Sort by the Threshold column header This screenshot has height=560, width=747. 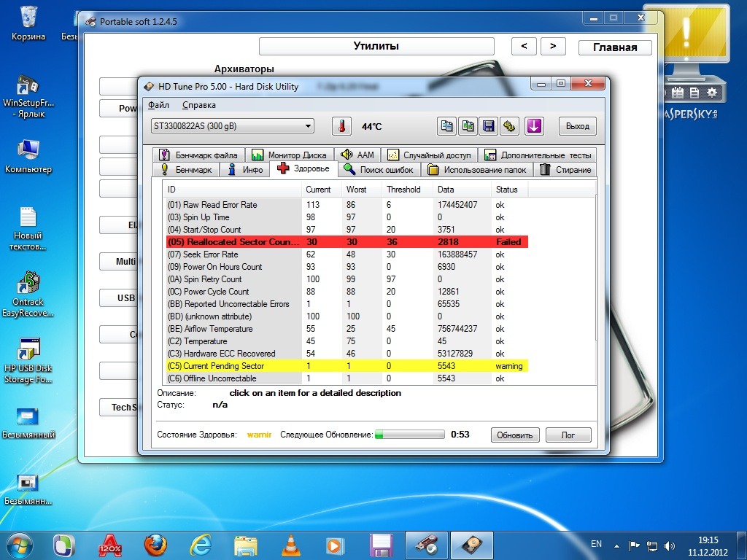click(x=407, y=190)
